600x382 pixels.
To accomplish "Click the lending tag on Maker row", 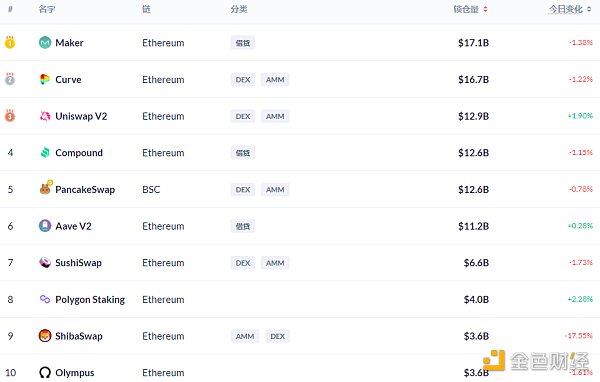I will (243, 43).
